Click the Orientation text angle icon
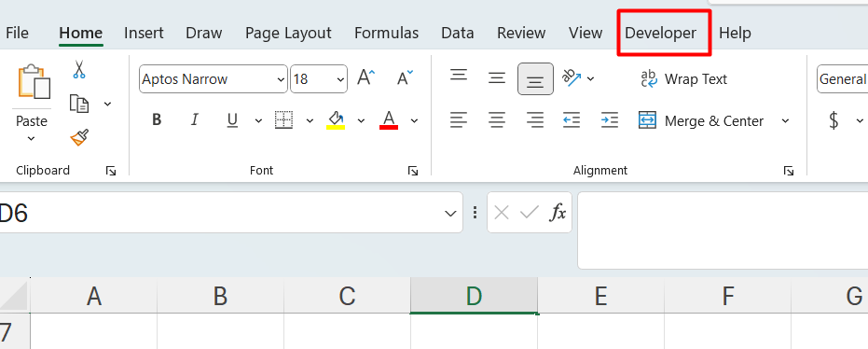 (572, 78)
